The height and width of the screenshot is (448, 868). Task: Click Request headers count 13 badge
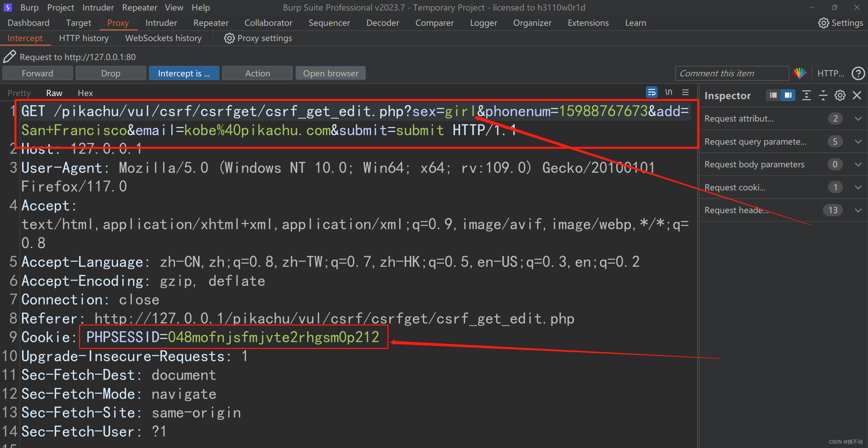point(833,210)
